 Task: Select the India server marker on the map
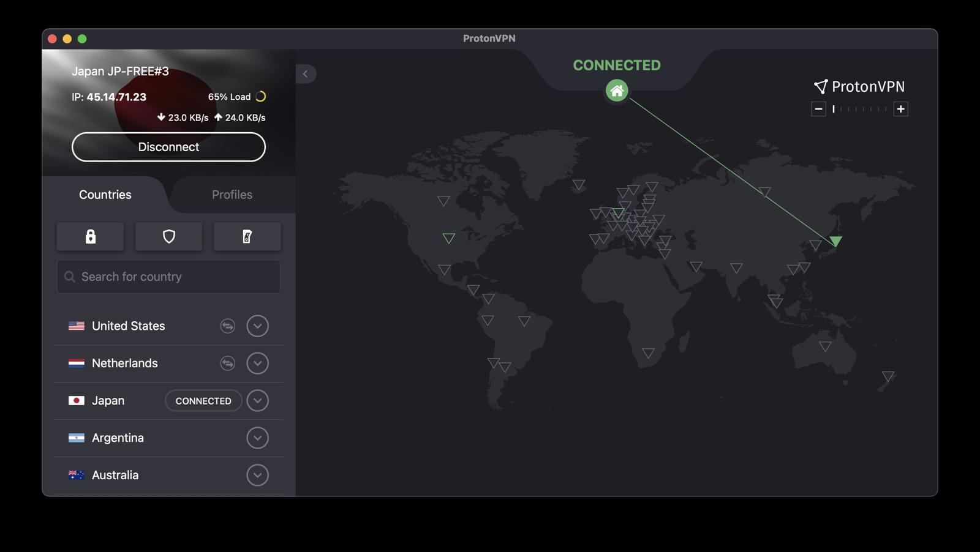click(x=736, y=268)
